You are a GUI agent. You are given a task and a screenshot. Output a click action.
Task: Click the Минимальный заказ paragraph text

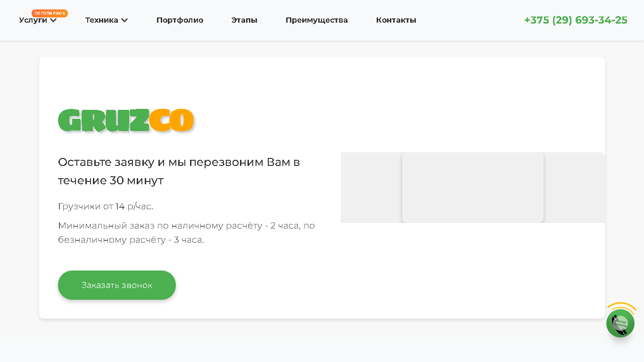(x=186, y=232)
